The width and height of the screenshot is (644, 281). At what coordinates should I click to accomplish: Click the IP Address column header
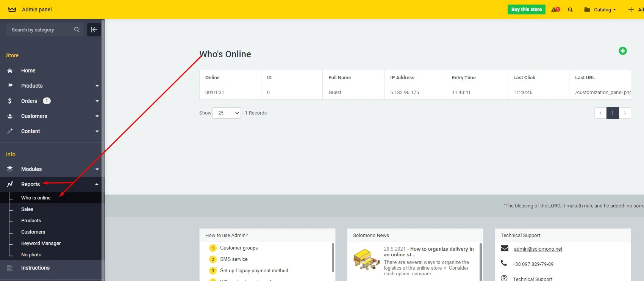coord(402,78)
